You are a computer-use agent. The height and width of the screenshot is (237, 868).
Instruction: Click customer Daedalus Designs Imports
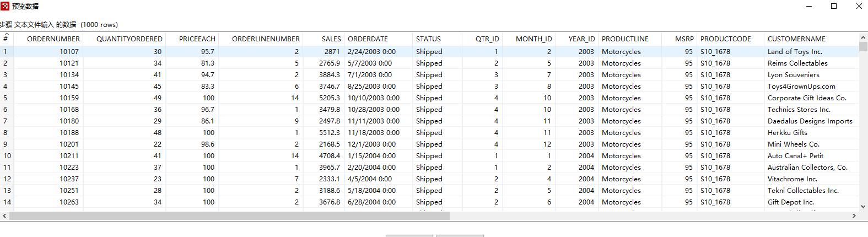[810, 121]
